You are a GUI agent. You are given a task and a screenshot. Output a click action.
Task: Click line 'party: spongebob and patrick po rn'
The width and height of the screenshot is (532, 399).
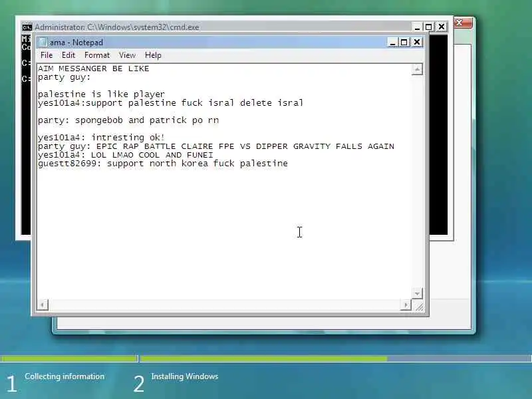tap(128, 120)
